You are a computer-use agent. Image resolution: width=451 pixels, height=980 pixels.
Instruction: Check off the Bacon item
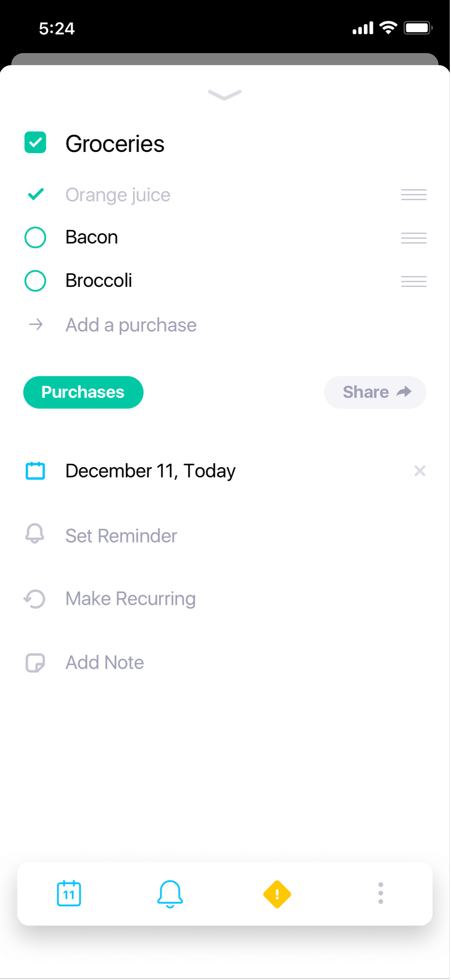(35, 238)
